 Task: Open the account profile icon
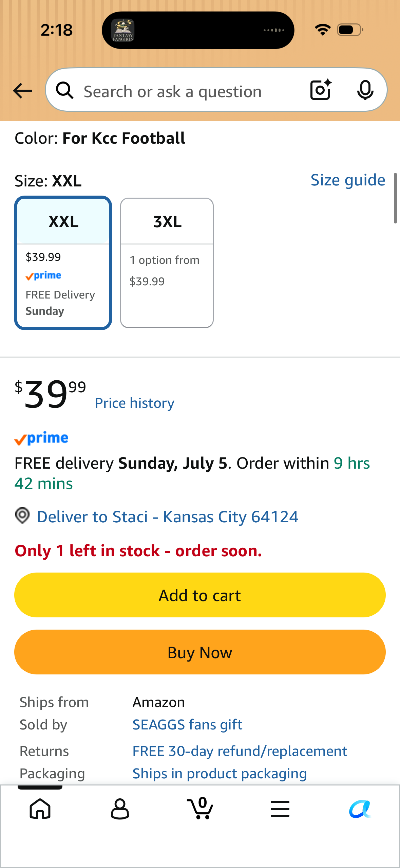coord(120,809)
